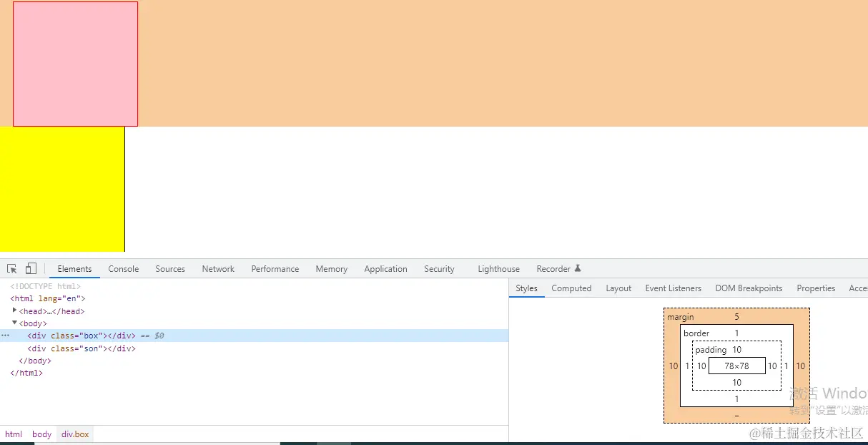
Task: Switch to the Console tab
Action: (124, 269)
